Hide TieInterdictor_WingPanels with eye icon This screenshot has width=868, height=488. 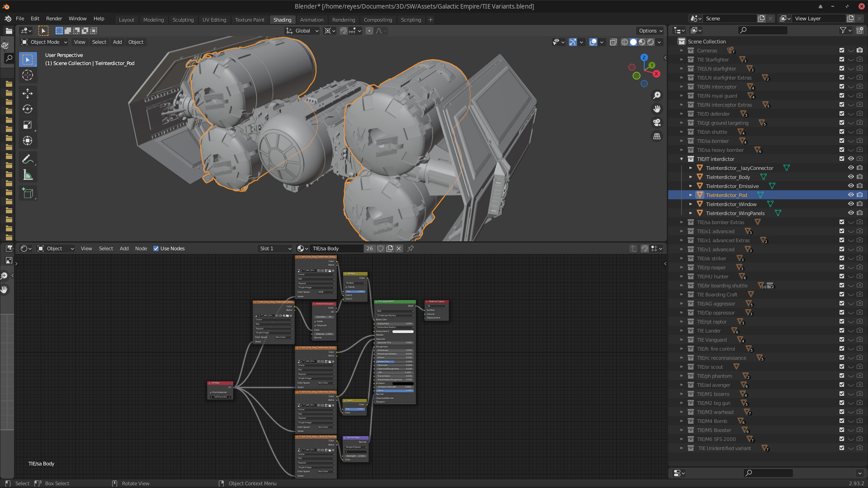851,213
